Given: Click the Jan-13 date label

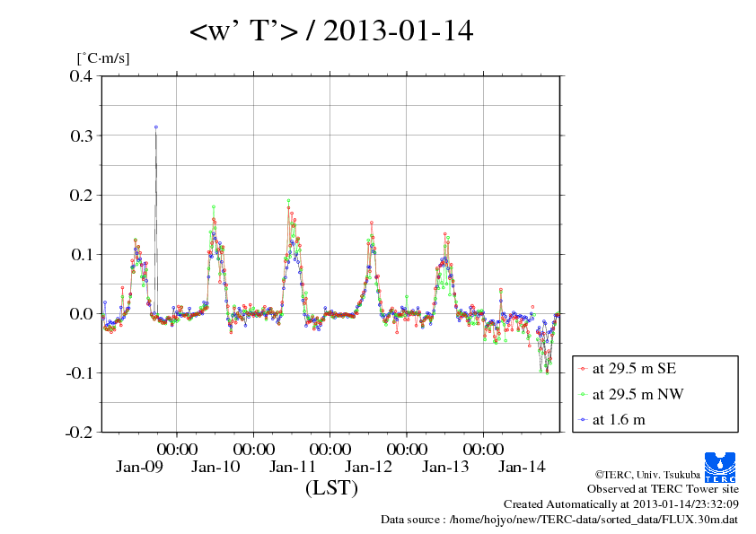Looking at the screenshot, I should (445, 467).
